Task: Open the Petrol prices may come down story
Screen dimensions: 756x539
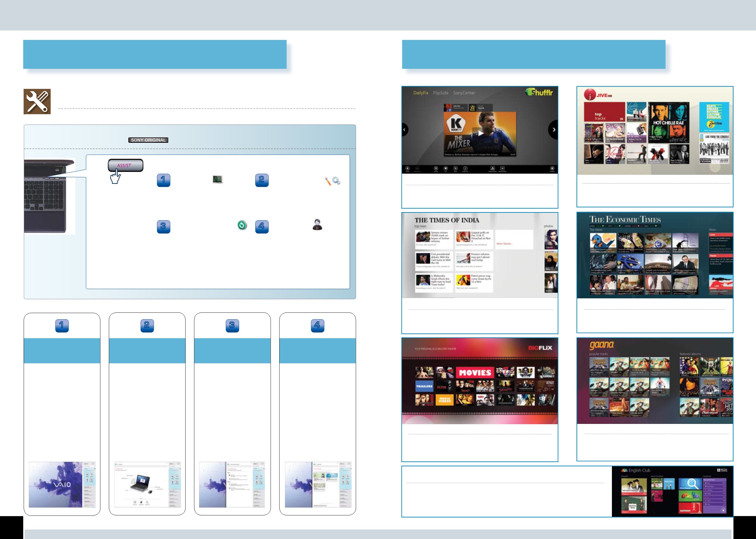Action: pos(474,283)
